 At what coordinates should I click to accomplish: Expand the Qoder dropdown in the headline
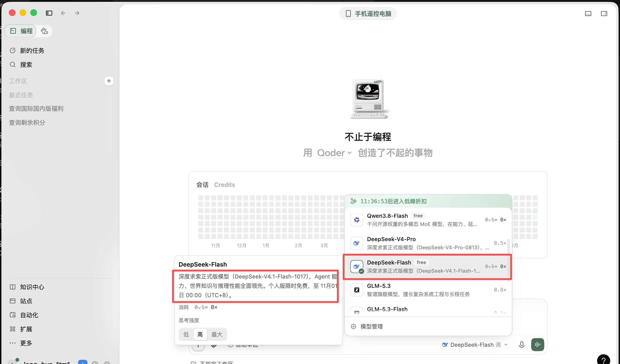334,153
